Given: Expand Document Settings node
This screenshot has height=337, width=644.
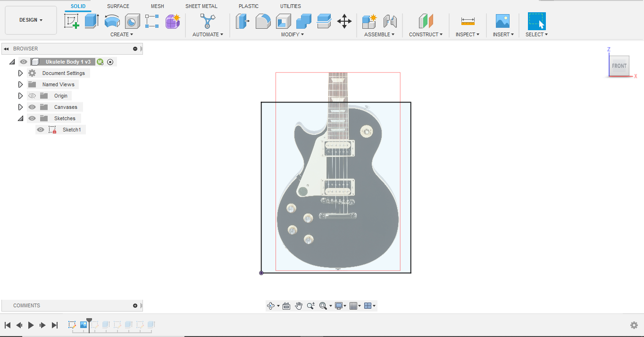Looking at the screenshot, I should [20, 73].
